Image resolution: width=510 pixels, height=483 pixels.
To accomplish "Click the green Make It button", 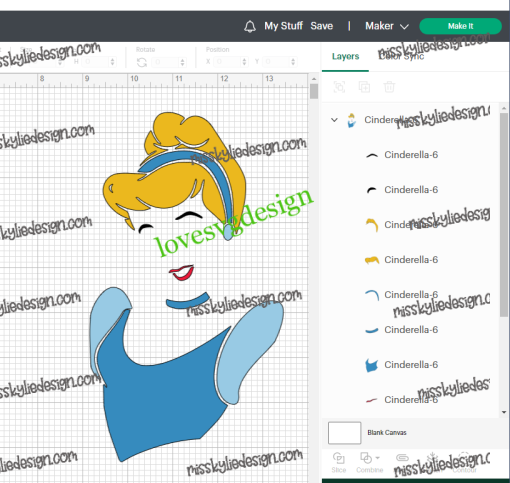I will (460, 26).
